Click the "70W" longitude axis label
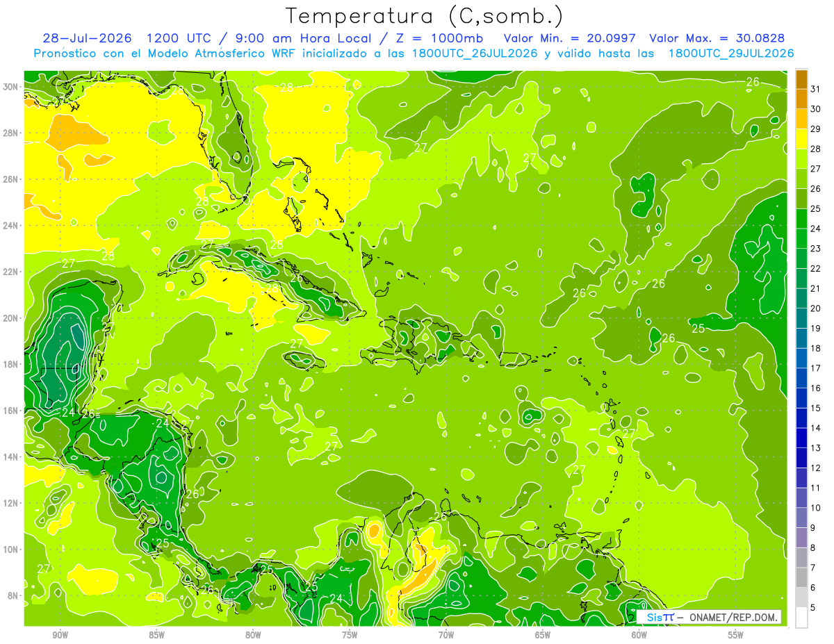This screenshot has width=834, height=644. click(x=446, y=635)
